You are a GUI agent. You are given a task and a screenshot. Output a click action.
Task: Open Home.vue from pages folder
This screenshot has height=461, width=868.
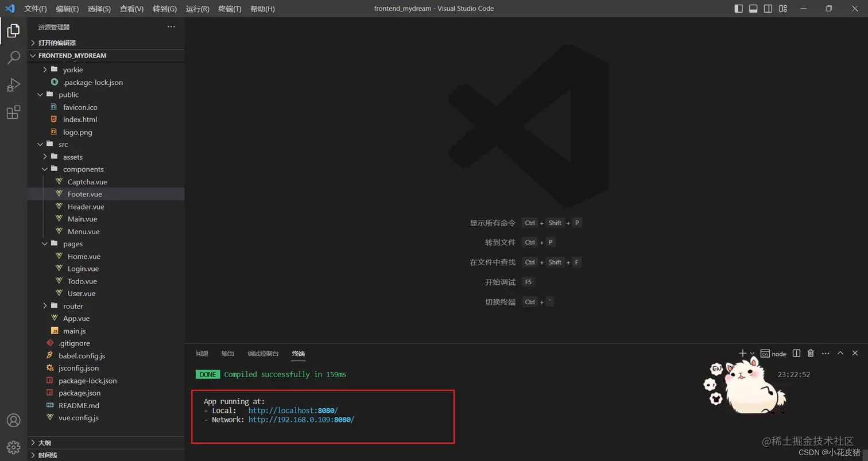(106, 257)
